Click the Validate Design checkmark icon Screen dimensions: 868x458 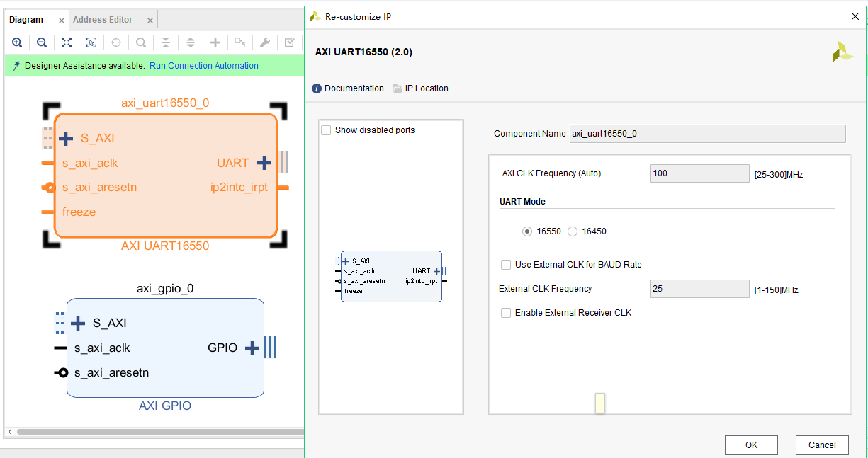click(x=290, y=42)
